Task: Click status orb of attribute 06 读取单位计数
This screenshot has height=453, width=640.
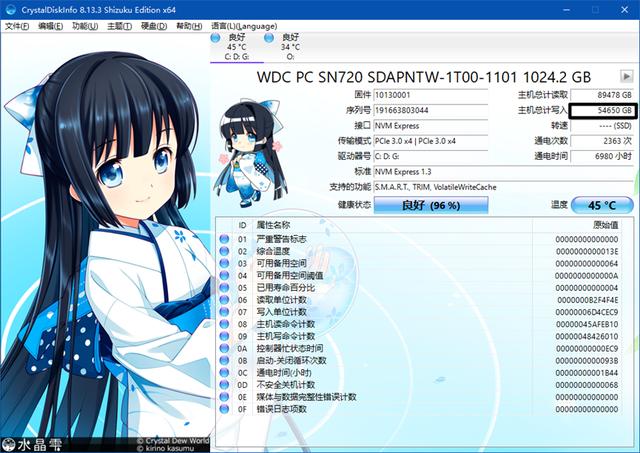Action: point(224,300)
